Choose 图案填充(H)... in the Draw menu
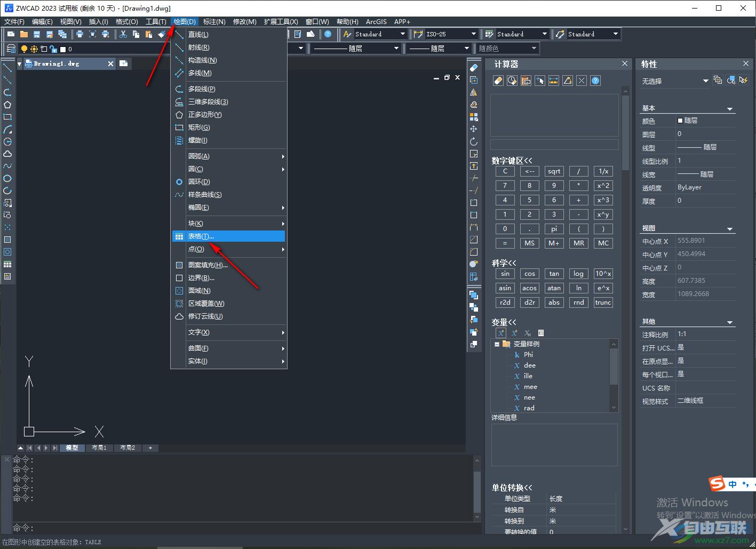The image size is (756, 549). (x=228, y=265)
